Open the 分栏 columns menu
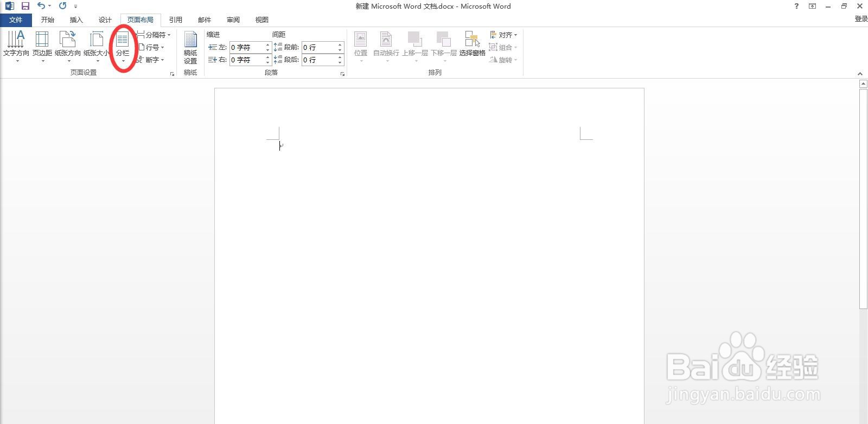The image size is (868, 424). pyautogui.click(x=123, y=47)
